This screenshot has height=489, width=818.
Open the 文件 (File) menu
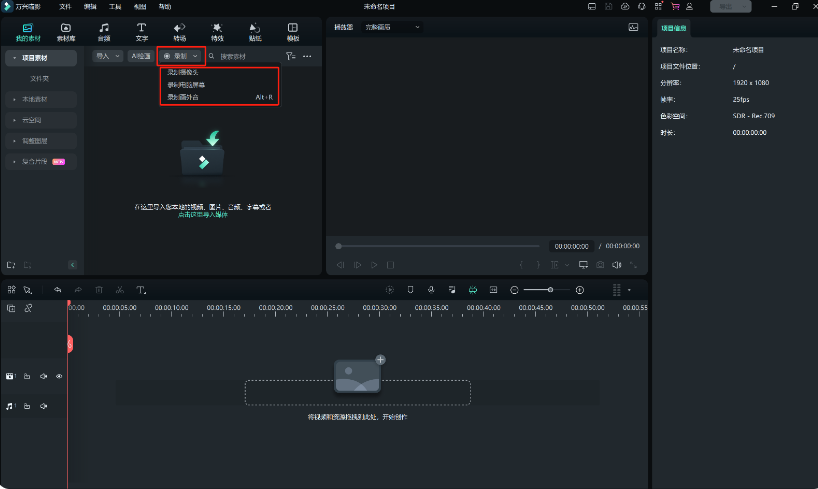(65, 6)
